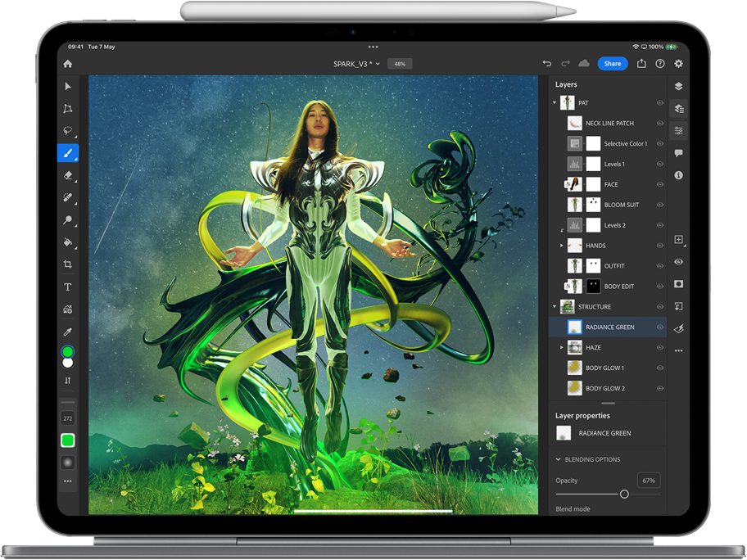747x560 pixels.
Task: Click the Share button
Action: [x=613, y=64]
